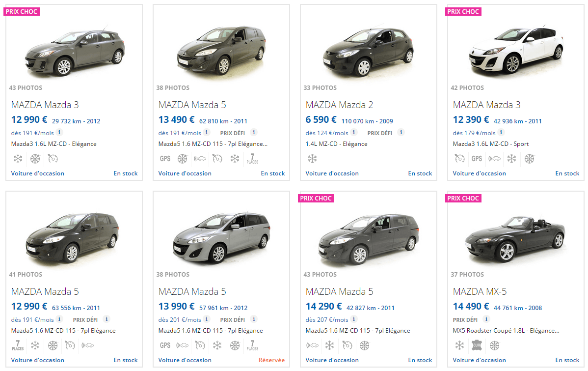
Task: Click the info icon next to dès 124 €/mois
Action: pyautogui.click(x=354, y=133)
